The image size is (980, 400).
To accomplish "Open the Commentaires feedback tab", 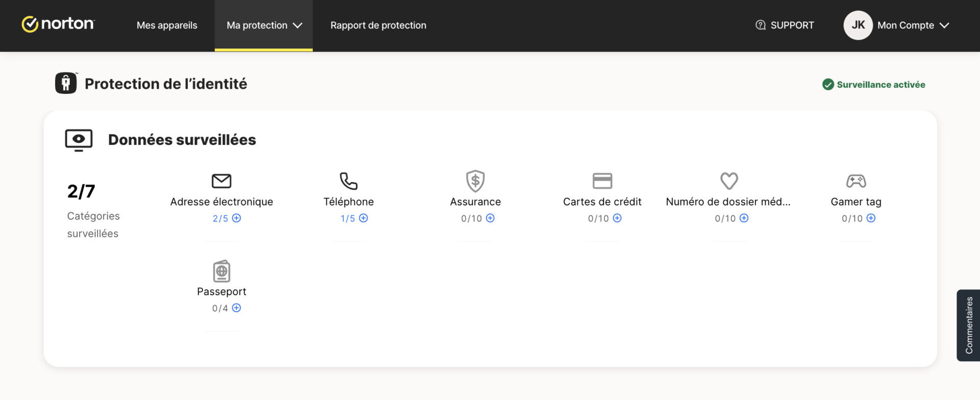I will pos(968,326).
